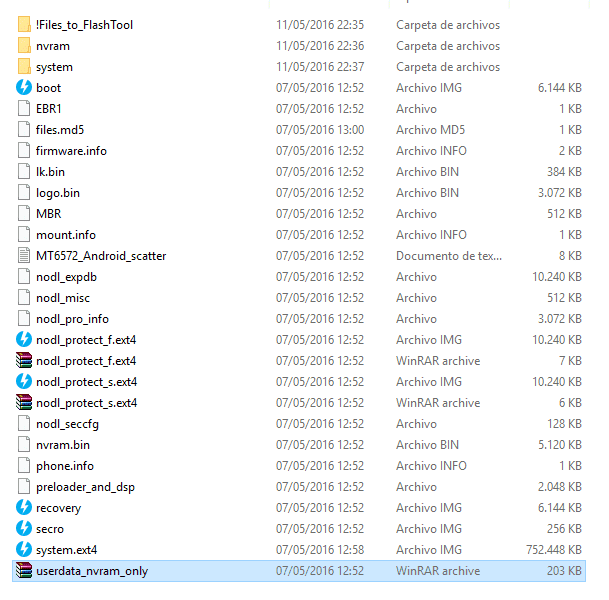Click the files.md5 file icon

[24, 129]
